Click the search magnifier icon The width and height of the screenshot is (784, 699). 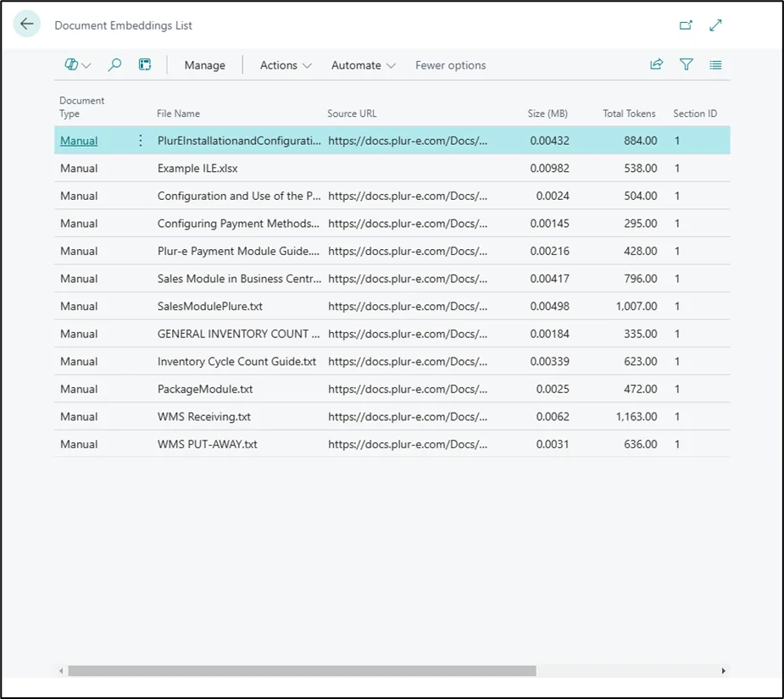[x=114, y=65]
